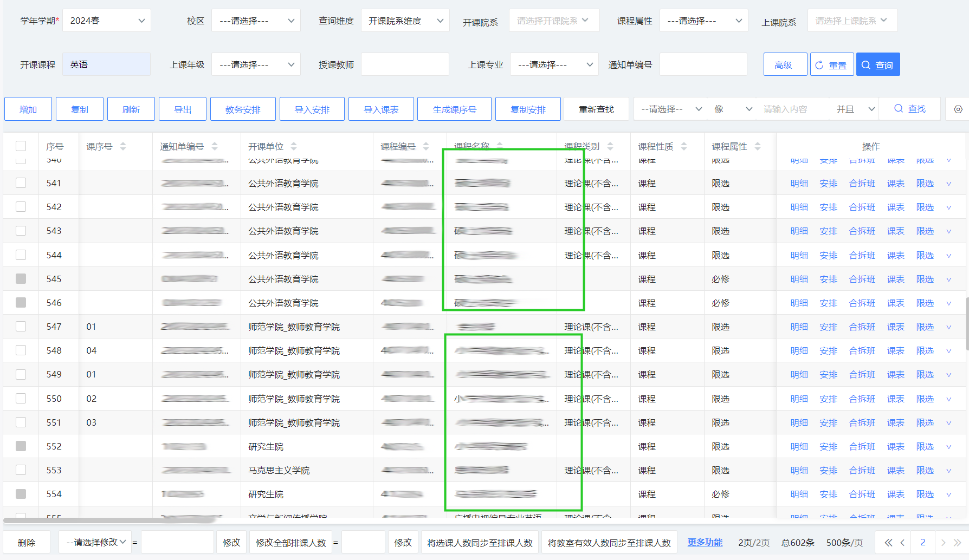Sort by 通知单编号 using sort arrows
This screenshot has height=560, width=969.
tap(215, 146)
